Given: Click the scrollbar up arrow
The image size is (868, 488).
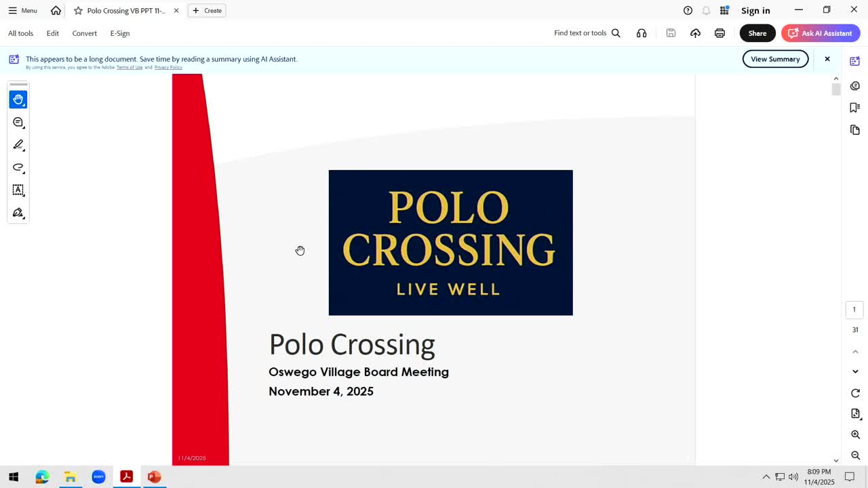Looking at the screenshot, I should coord(836,79).
